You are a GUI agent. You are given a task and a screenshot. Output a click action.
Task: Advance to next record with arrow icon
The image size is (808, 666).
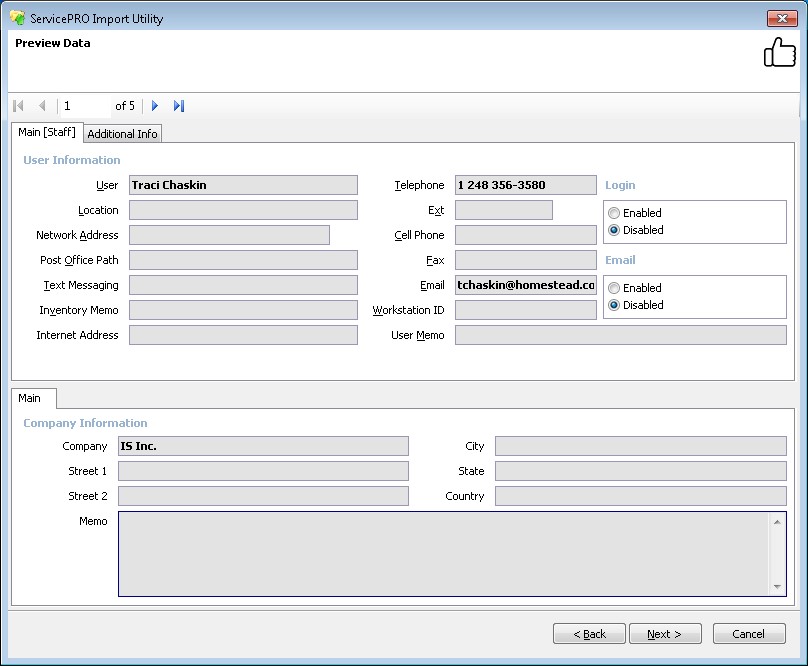coord(155,106)
